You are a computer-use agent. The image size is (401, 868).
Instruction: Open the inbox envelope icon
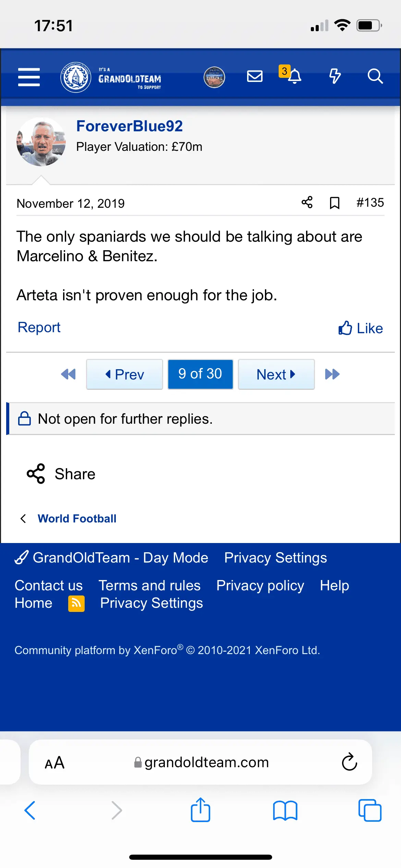click(255, 76)
